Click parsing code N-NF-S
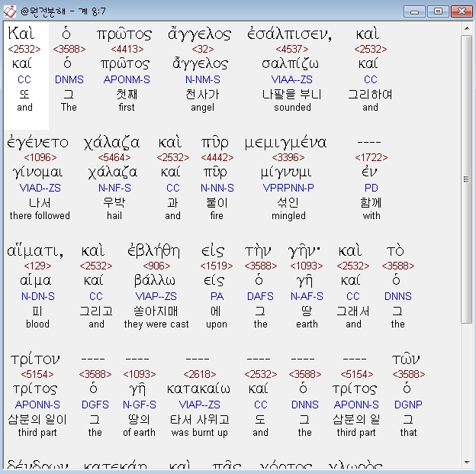Screen dimensions: 476x474 click(x=114, y=188)
